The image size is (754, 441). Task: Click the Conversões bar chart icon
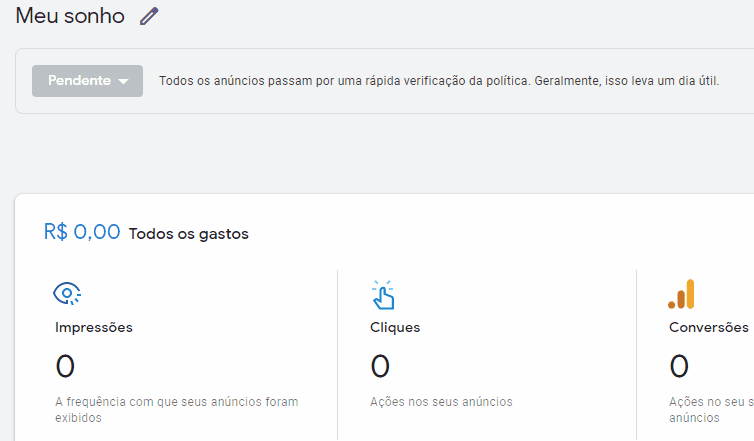pyautogui.click(x=681, y=294)
